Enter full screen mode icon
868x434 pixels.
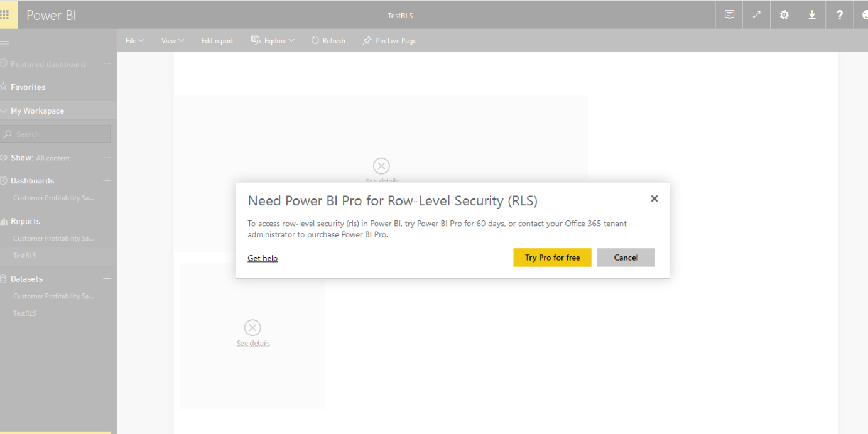pos(757,15)
